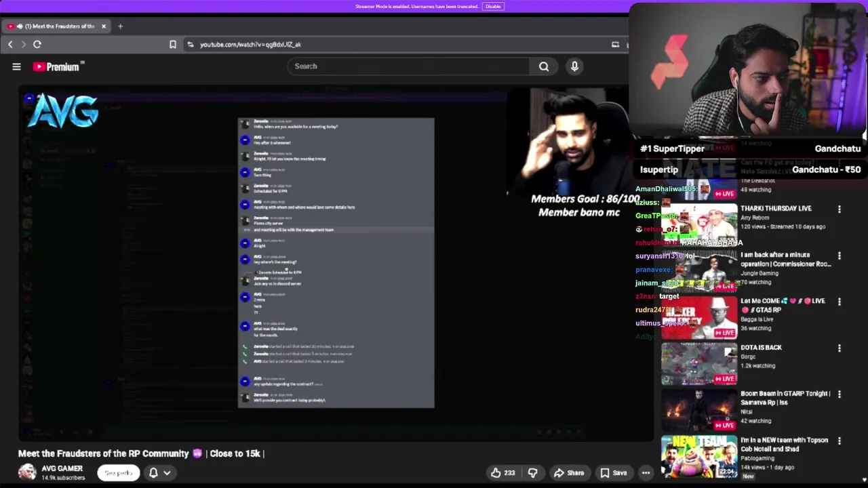Save the video to playlist
Viewport: 868px width, 488px height.
[x=613, y=473]
